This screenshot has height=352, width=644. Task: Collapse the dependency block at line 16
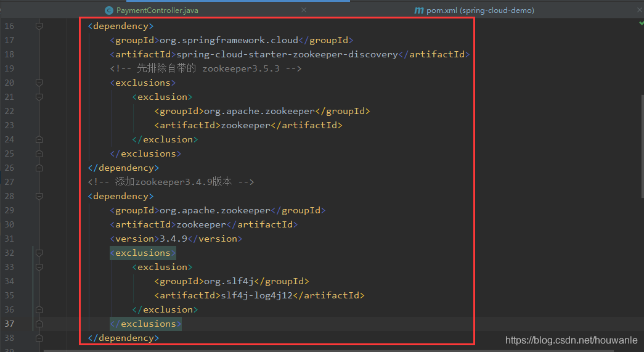click(39, 26)
